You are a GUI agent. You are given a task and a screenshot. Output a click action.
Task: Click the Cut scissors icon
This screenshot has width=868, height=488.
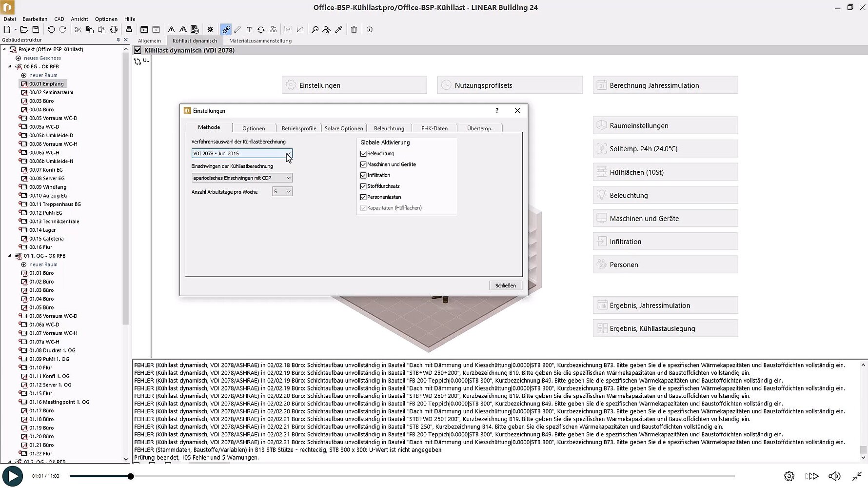click(78, 30)
